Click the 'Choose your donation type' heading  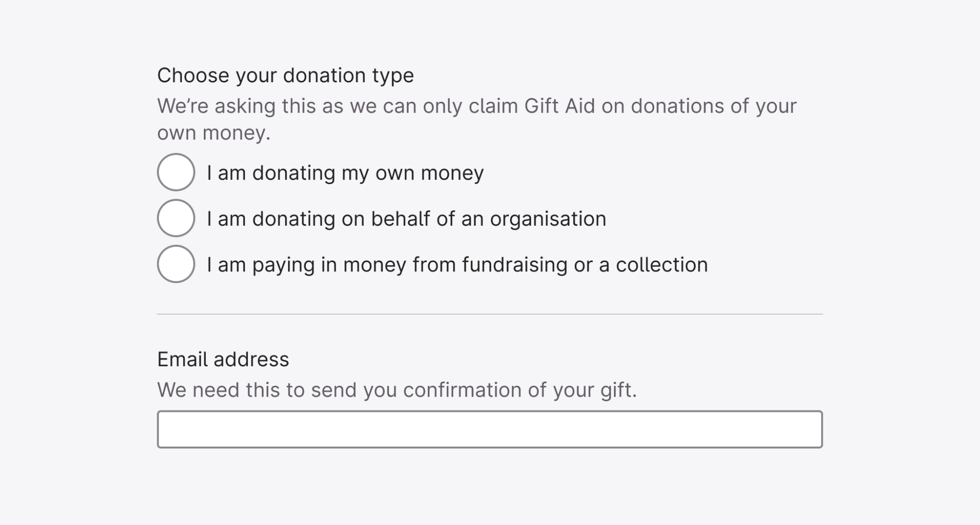[285, 74]
